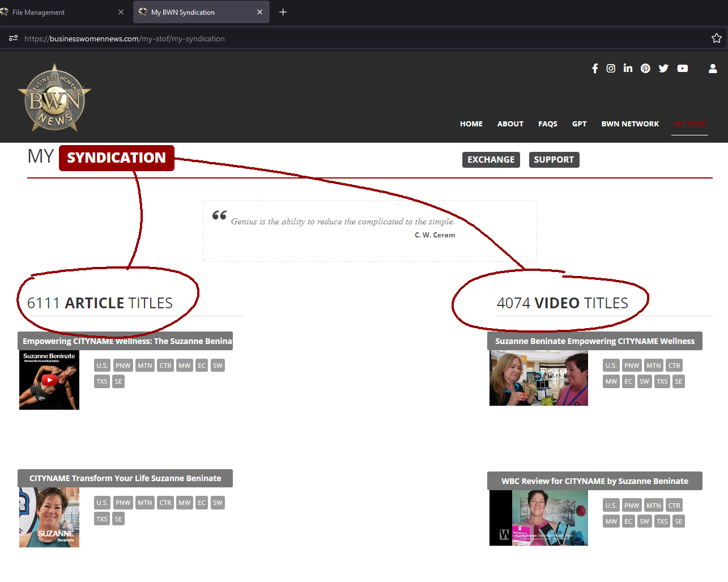Image resolution: width=728 pixels, height=582 pixels.
Task: Open site information icon in address bar
Action: [x=13, y=39]
